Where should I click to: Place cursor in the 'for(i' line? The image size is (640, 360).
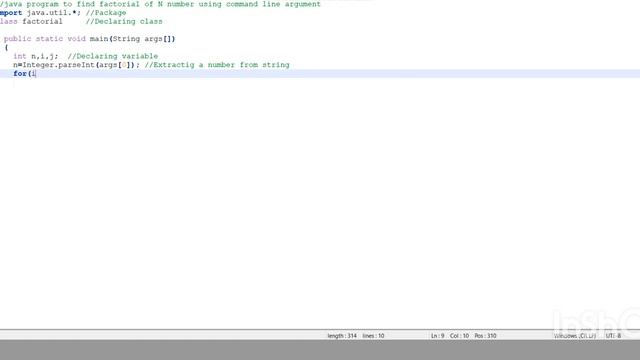tap(320, 73)
